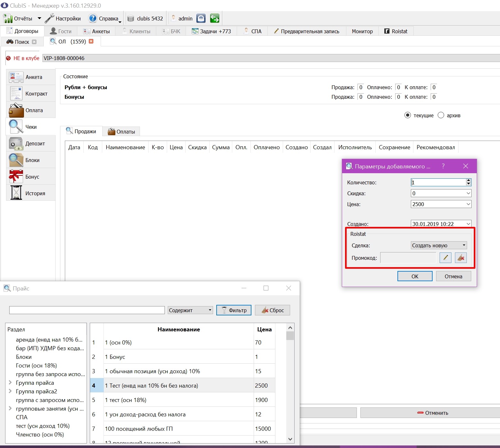Select the текущие radio button
This screenshot has height=448, width=500.
[408, 115]
